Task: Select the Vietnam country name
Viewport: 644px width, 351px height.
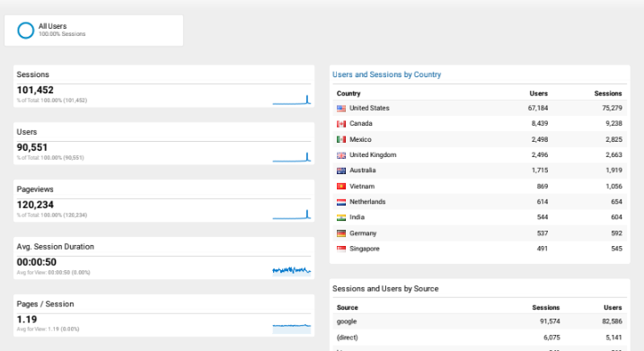Action: [362, 187]
